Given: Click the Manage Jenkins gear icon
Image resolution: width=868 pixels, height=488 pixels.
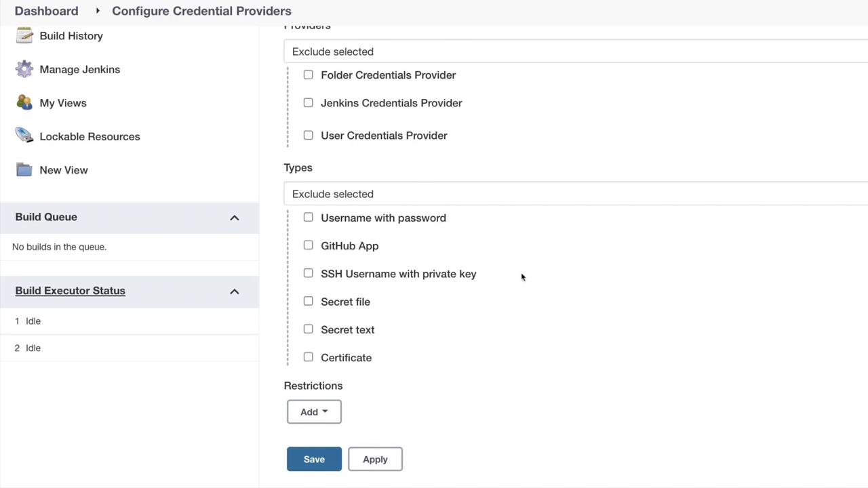Looking at the screenshot, I should (24, 69).
